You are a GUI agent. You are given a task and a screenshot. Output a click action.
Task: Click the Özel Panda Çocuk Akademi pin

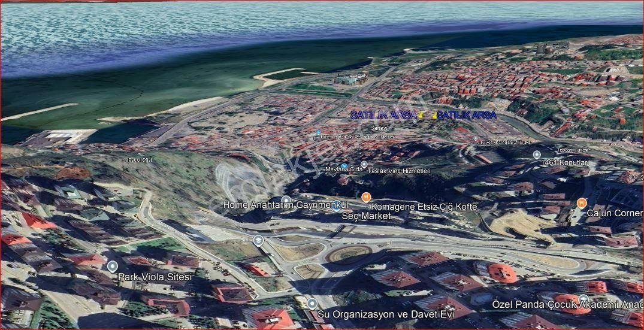tap(583, 299)
